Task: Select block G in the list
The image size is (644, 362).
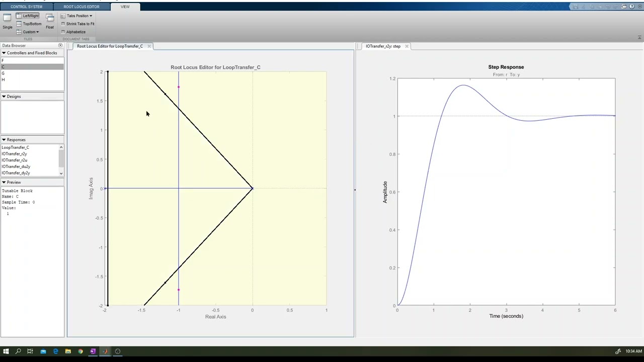Action: pos(32,73)
